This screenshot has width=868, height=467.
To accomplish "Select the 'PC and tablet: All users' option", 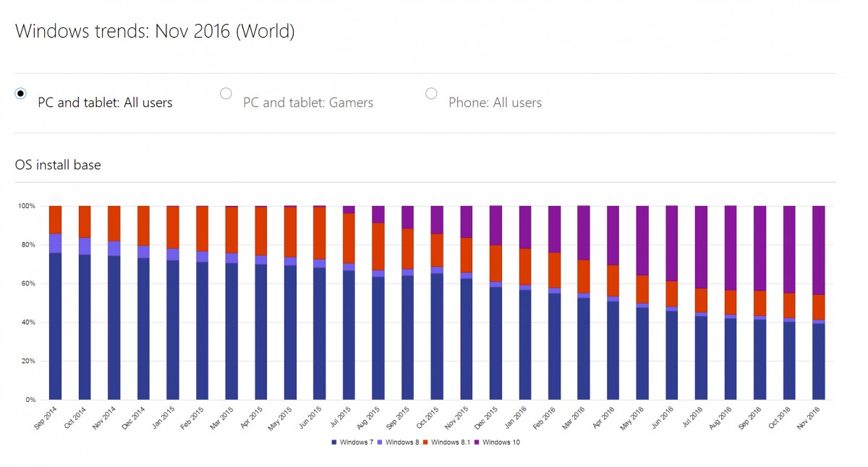I will tap(20, 93).
